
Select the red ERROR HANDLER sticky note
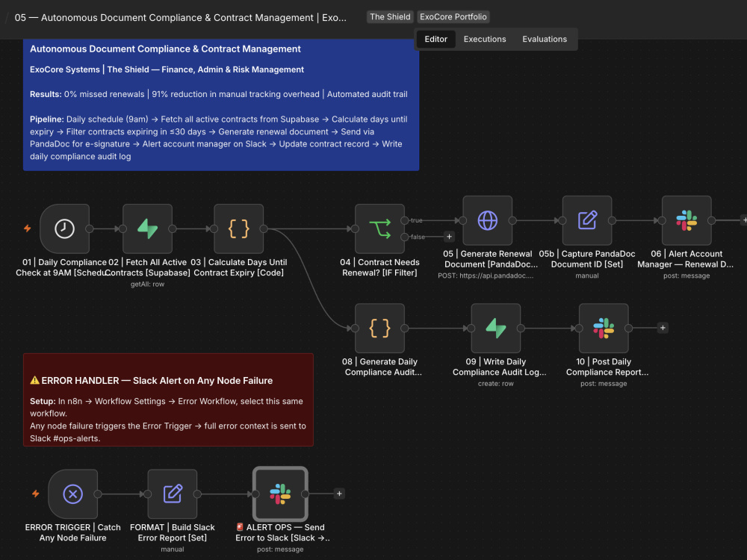(x=168, y=400)
